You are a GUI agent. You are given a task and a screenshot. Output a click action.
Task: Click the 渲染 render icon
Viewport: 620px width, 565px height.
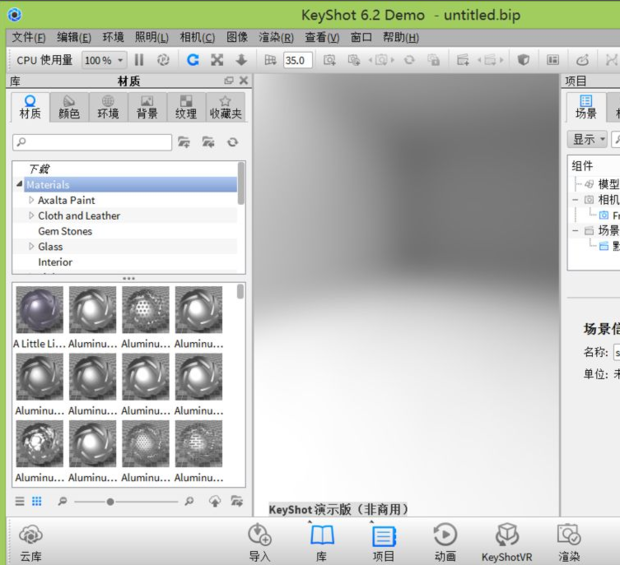click(x=569, y=541)
